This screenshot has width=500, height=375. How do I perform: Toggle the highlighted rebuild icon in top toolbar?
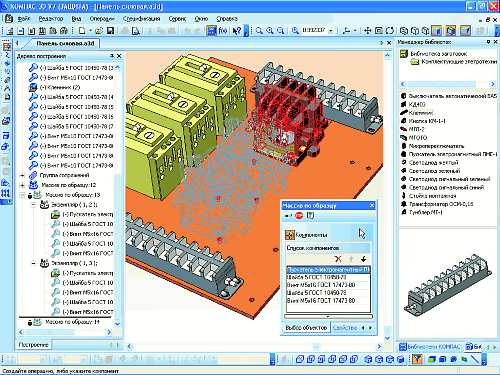(x=212, y=31)
